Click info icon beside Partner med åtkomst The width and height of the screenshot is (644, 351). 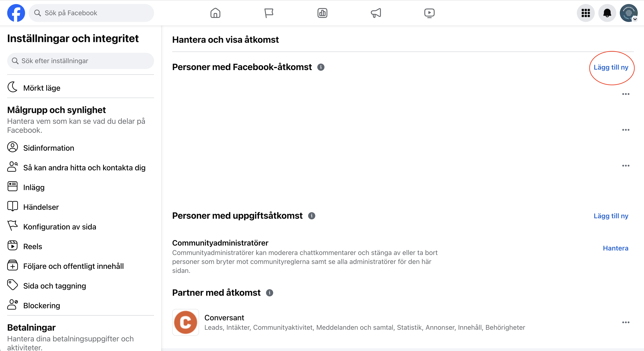(269, 293)
